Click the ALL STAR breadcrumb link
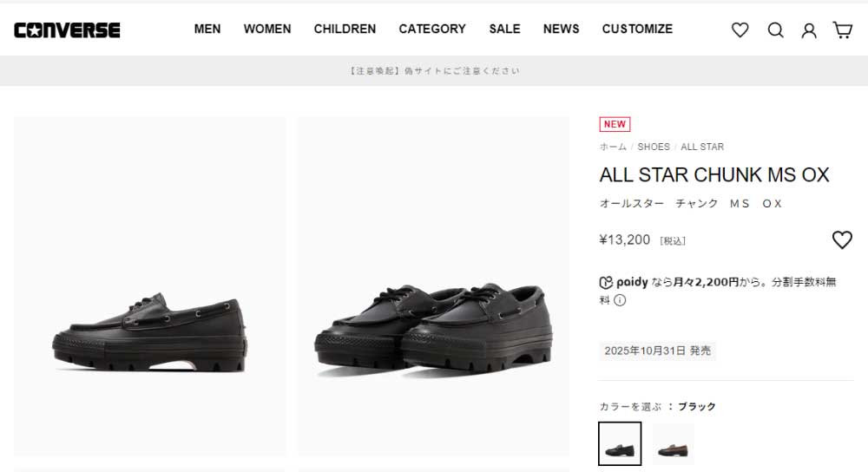Screen dimensions: 868x472 point(702,147)
